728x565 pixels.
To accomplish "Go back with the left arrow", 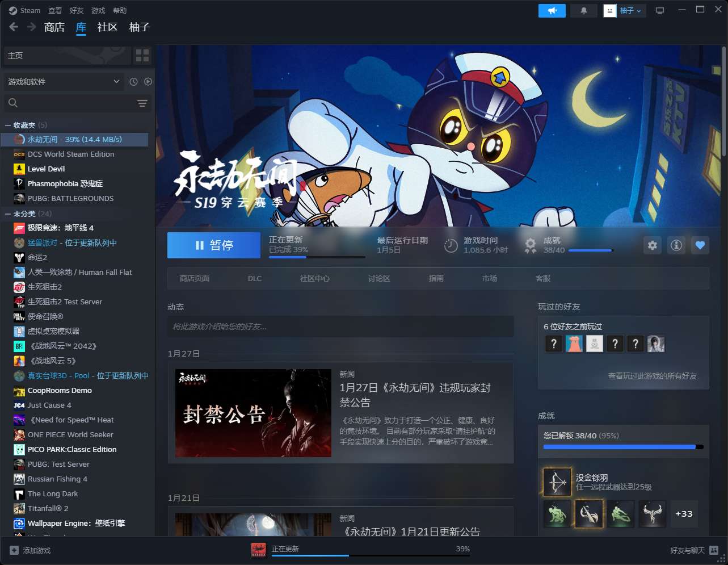I will click(x=14, y=27).
